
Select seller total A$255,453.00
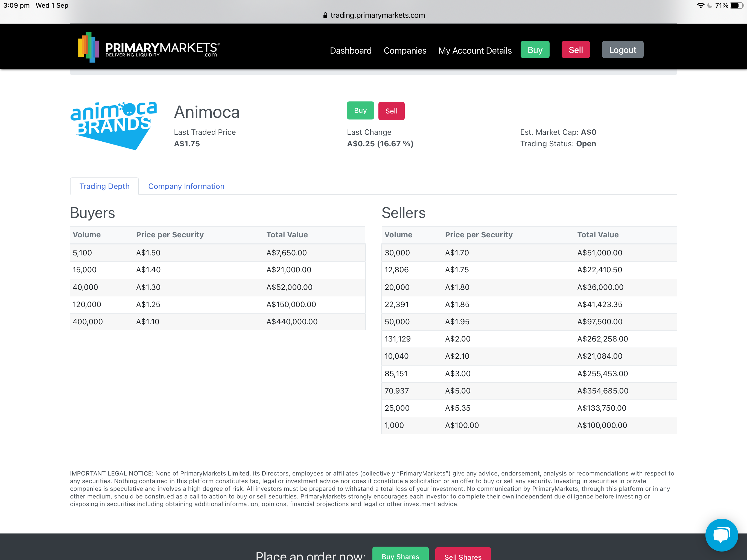[x=602, y=374]
